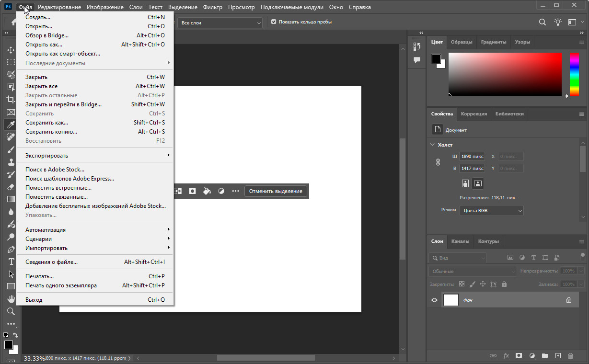The image size is (589, 364).
Task: Open the "Все слои" sample dropdown
Action: (x=220, y=23)
